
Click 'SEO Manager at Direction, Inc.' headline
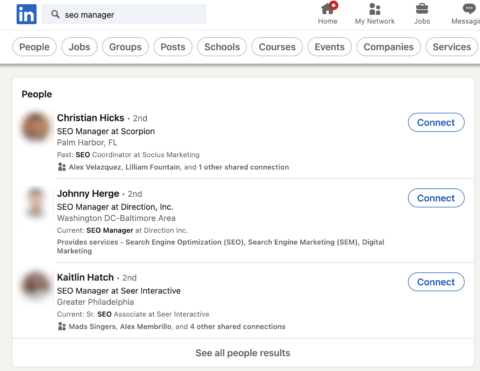coord(115,207)
